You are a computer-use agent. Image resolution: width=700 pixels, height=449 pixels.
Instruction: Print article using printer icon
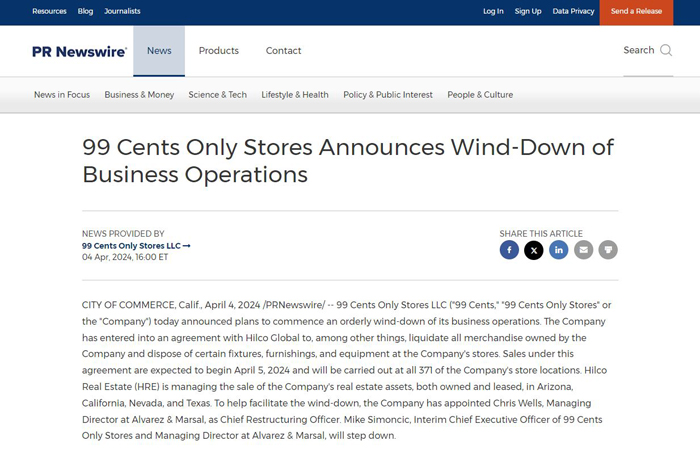(x=608, y=250)
